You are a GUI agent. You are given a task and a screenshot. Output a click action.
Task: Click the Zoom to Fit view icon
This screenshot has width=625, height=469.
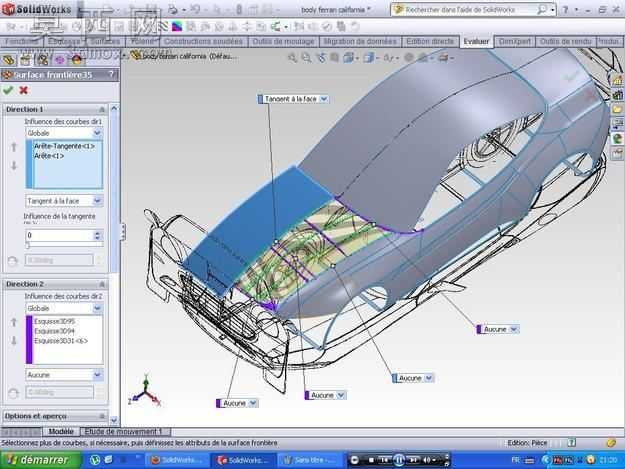tap(293, 58)
